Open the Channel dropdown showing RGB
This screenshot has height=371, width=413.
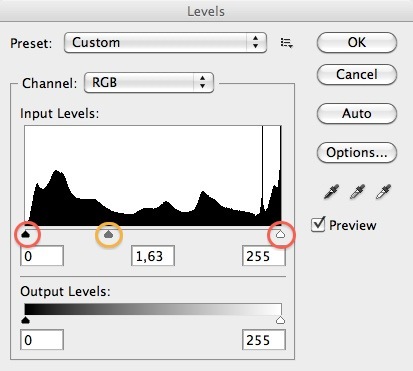(149, 82)
